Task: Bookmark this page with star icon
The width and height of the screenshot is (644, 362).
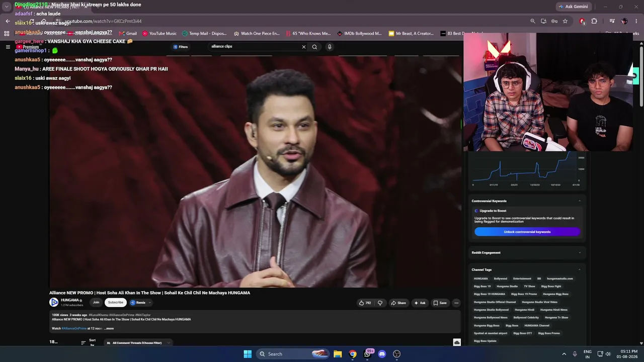Action: point(565,21)
